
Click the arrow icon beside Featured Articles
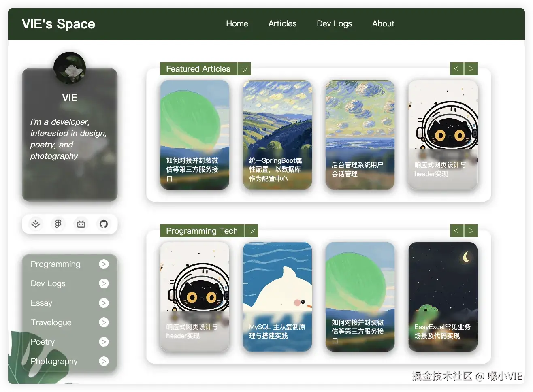point(244,69)
